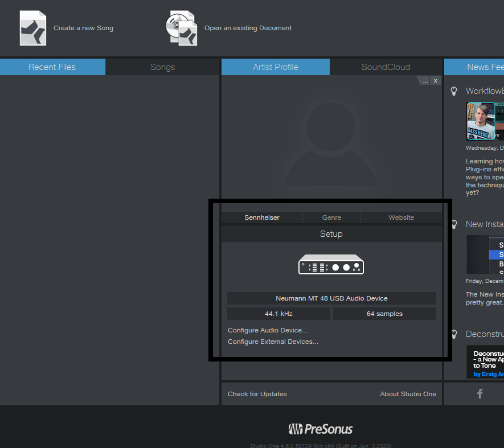Select the News Feed tab

tap(474, 67)
